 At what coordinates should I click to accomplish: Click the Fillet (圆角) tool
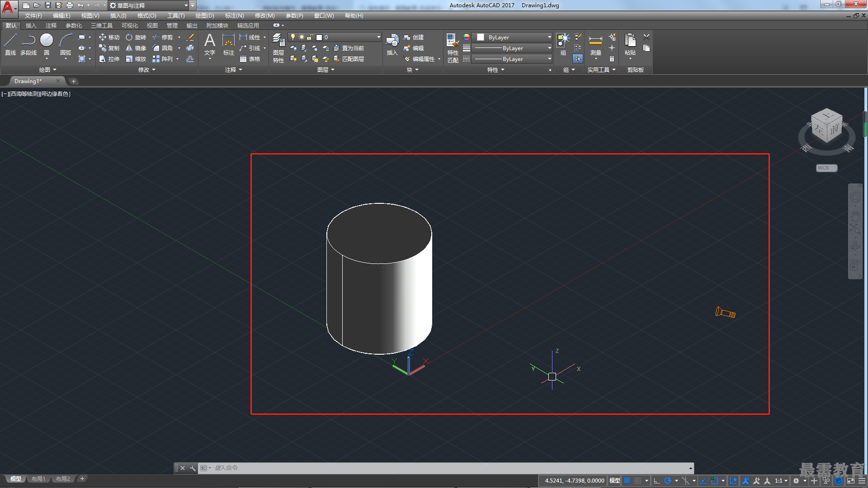click(x=163, y=48)
